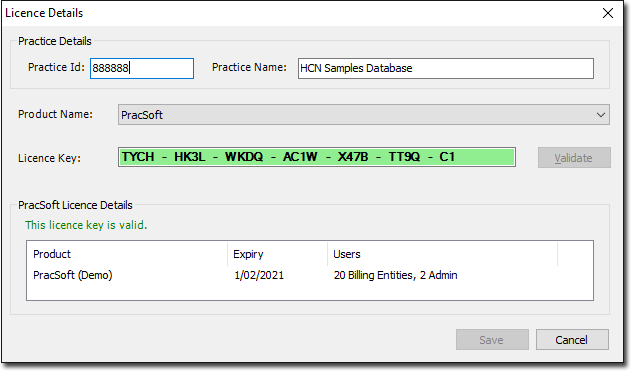631x371 pixels.
Task: Click the PracSoft Licence Details group title
Action: tap(75, 205)
